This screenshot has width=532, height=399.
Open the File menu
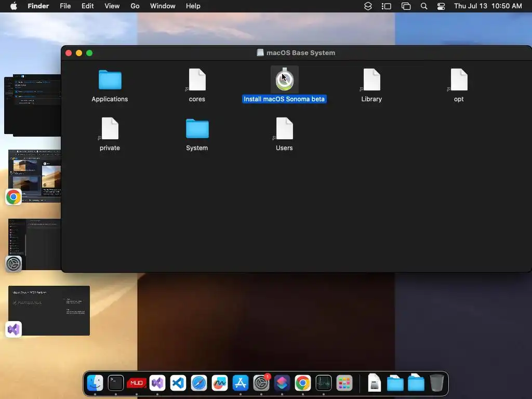click(x=65, y=6)
